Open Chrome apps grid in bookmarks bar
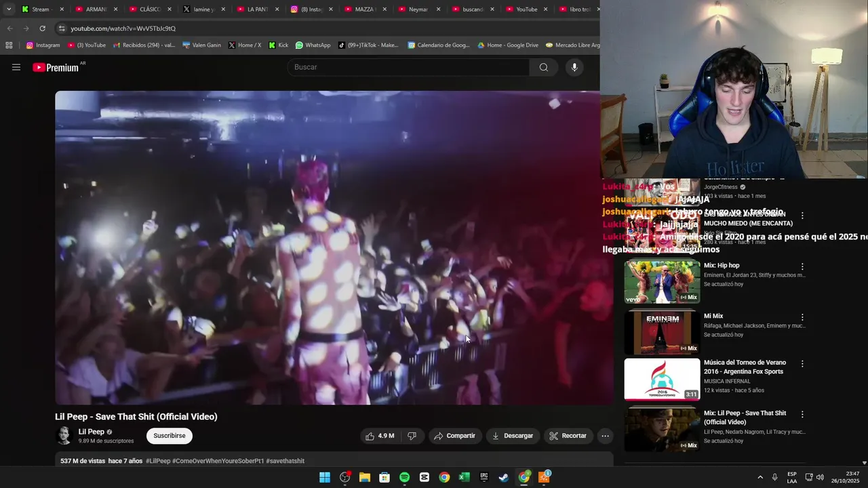 click(9, 45)
